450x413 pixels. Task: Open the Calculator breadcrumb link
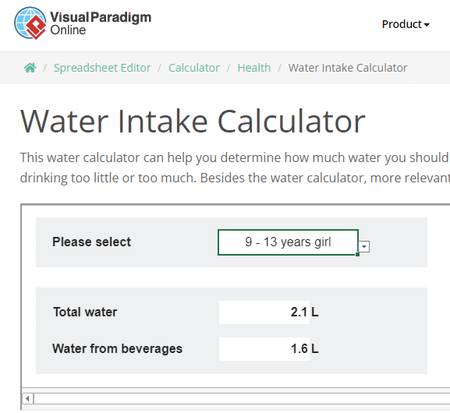(x=194, y=68)
